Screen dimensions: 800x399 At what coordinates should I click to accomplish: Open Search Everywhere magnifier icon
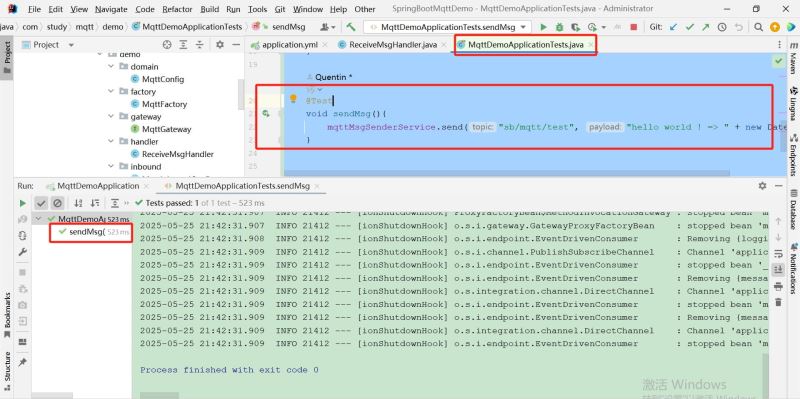coord(759,27)
